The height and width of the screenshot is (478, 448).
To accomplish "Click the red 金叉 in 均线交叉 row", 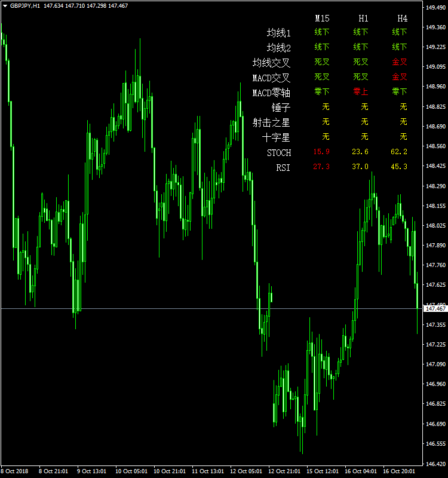I will tap(400, 62).
